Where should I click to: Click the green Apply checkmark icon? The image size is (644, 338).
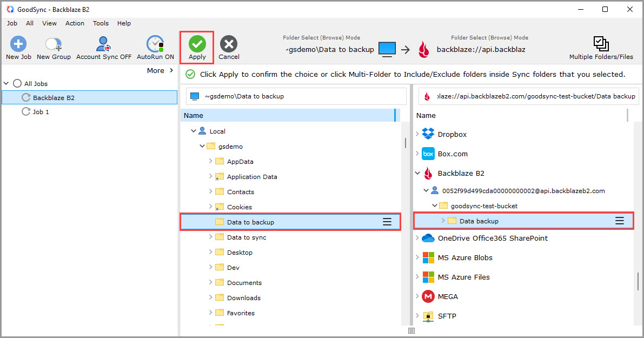197,44
